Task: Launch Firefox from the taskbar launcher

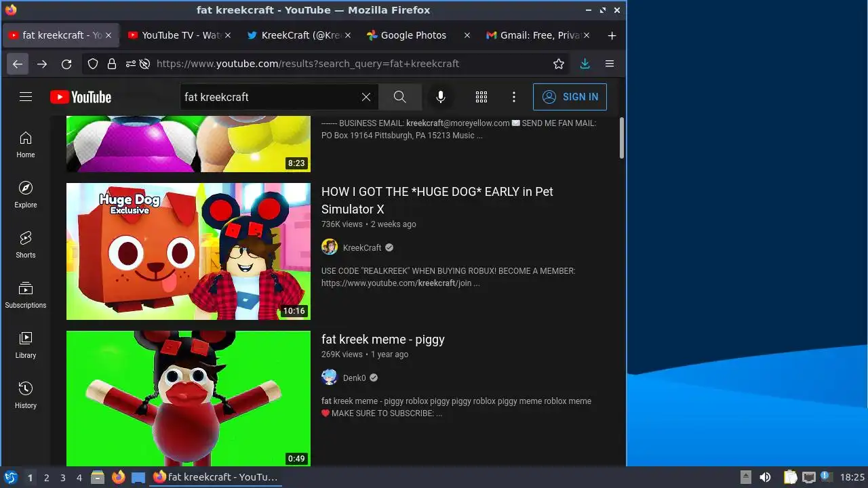Action: pyautogui.click(x=118, y=477)
